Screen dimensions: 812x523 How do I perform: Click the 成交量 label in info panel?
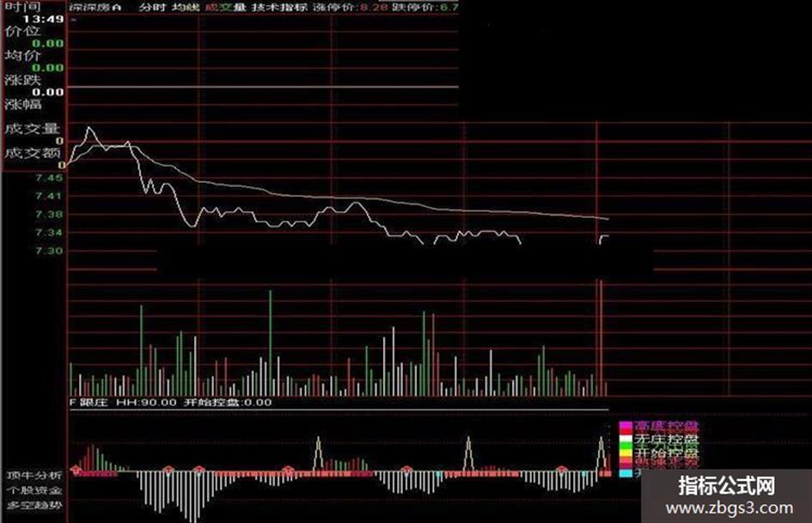pyautogui.click(x=32, y=129)
